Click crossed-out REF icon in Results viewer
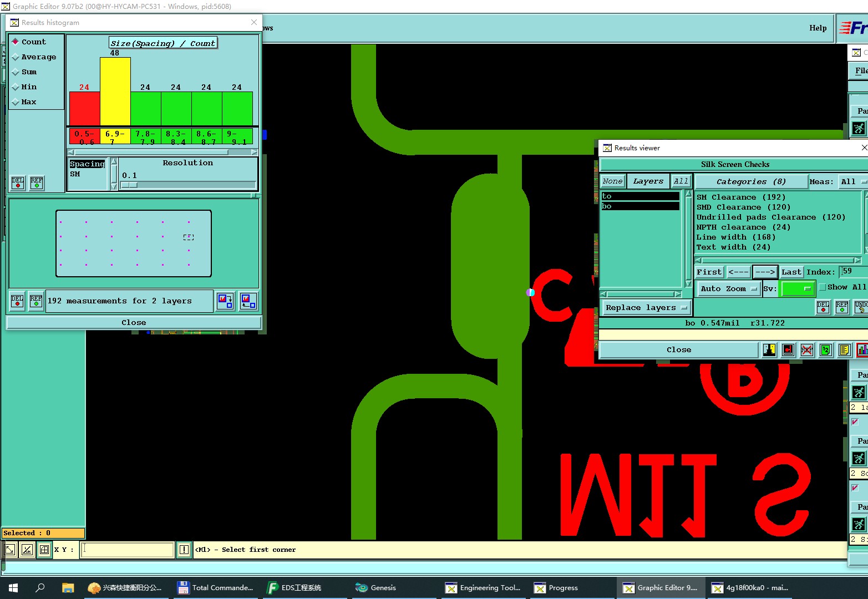This screenshot has height=599, width=868. 807,349
